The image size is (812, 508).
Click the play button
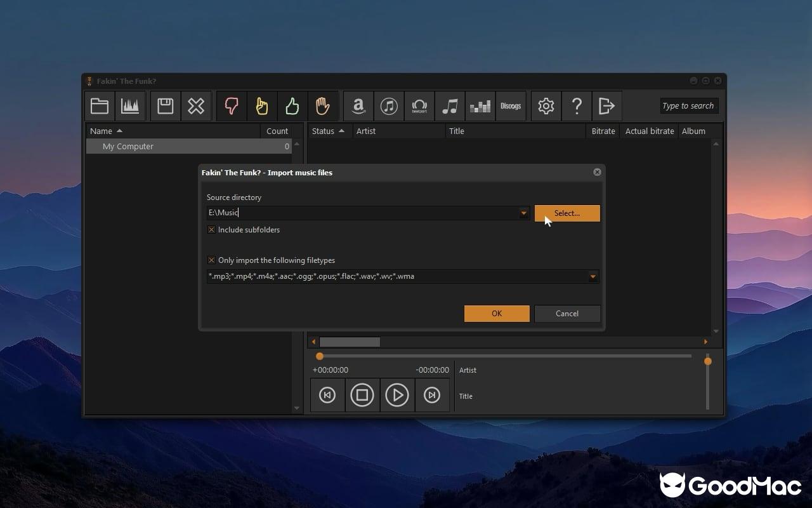pyautogui.click(x=397, y=395)
